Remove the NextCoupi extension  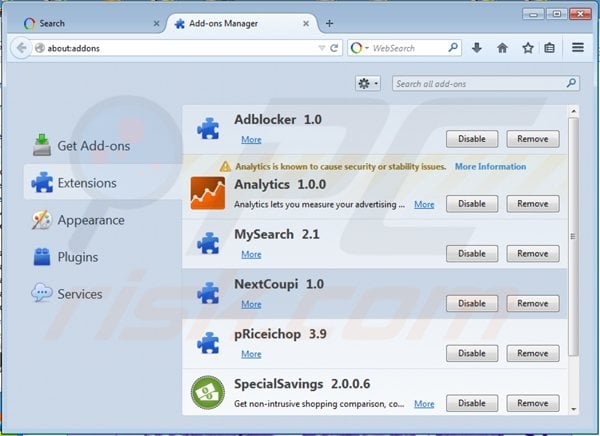(x=533, y=303)
